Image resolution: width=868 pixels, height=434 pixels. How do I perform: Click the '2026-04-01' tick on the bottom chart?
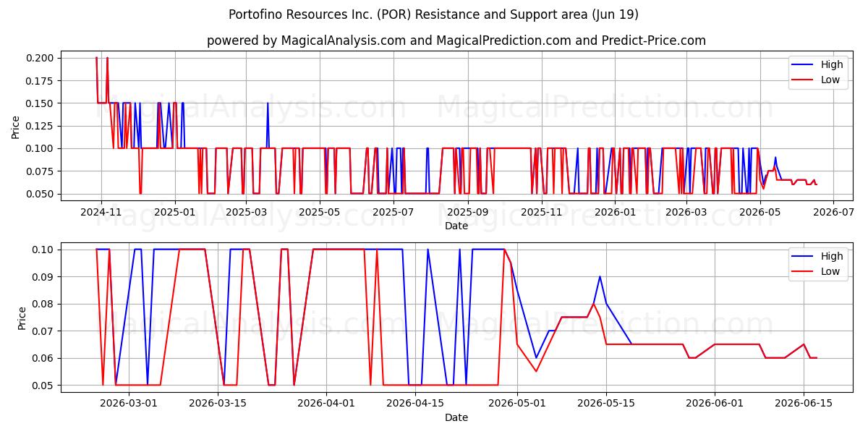point(325,404)
